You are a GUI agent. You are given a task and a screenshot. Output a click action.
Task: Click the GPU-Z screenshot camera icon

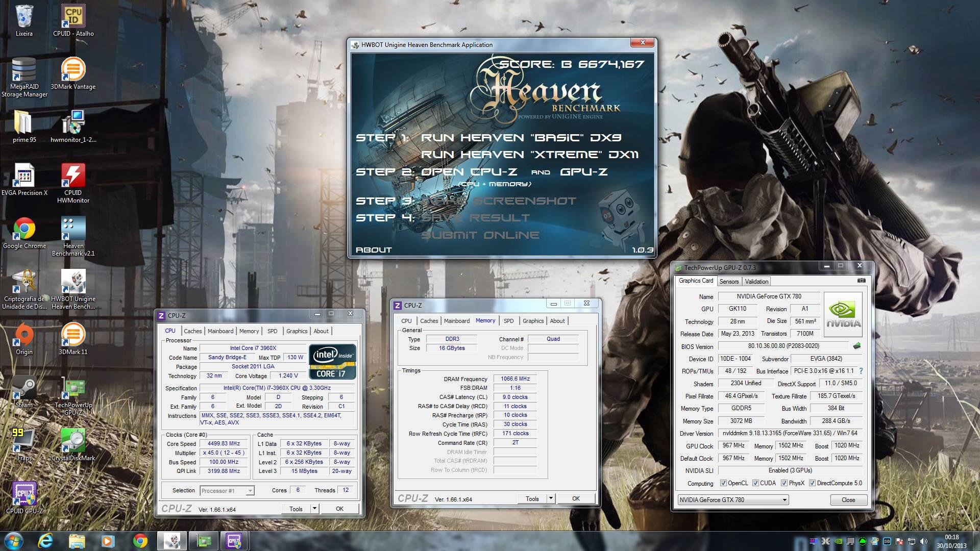(862, 281)
